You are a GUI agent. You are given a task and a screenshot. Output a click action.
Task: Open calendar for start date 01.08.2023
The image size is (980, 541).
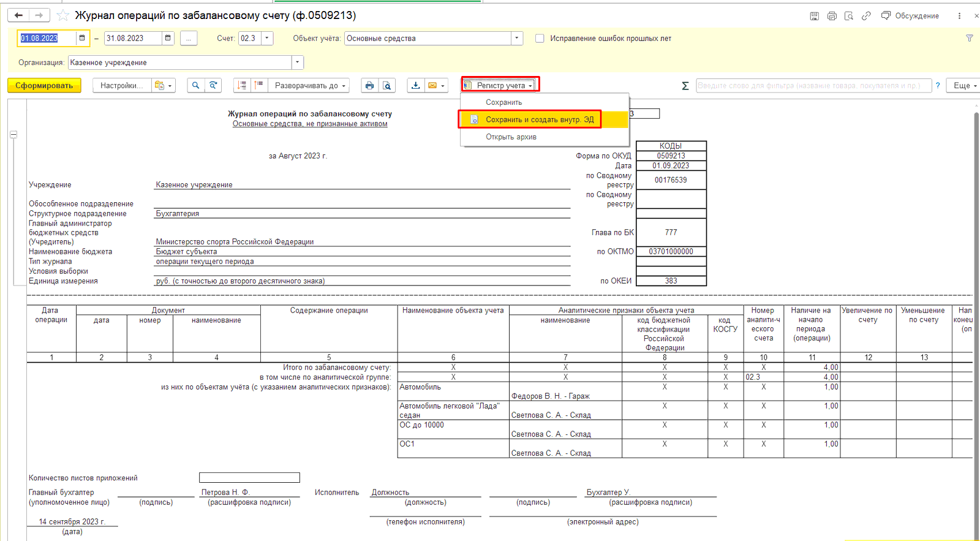click(x=82, y=38)
